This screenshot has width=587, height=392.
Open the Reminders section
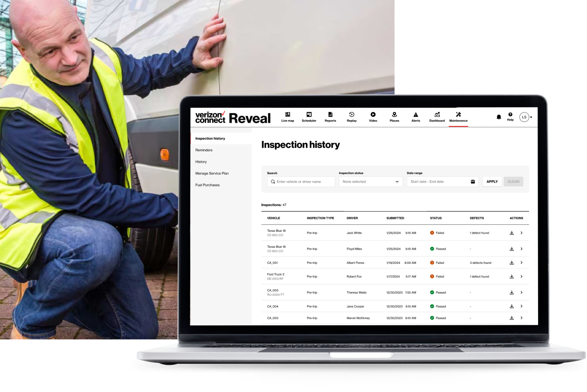coord(204,150)
